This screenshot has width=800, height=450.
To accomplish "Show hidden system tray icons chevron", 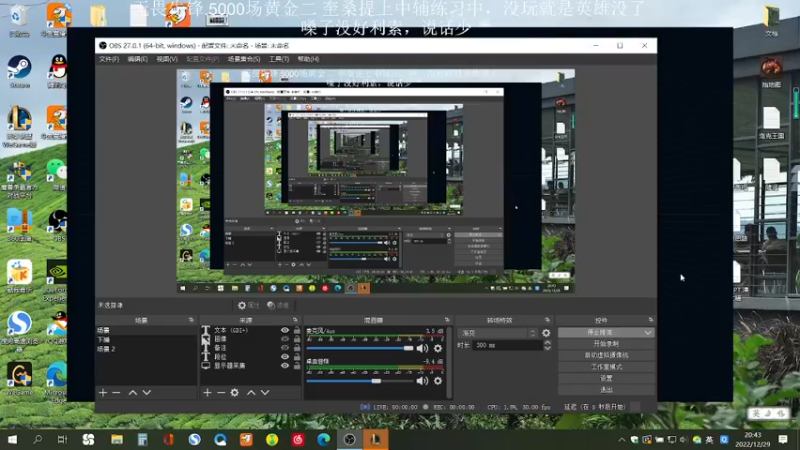I will [x=621, y=439].
